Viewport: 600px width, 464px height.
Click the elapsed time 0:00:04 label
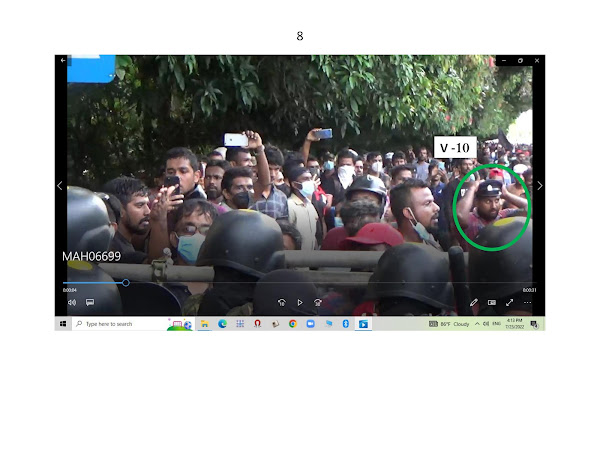pos(70,290)
